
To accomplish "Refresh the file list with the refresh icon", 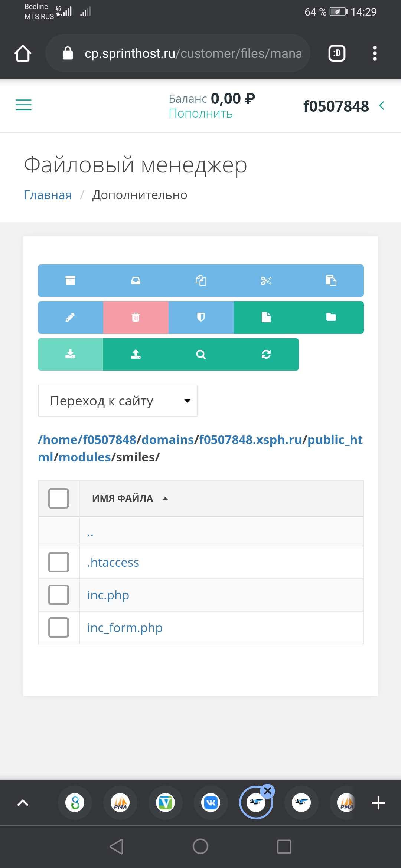I will coord(266,354).
